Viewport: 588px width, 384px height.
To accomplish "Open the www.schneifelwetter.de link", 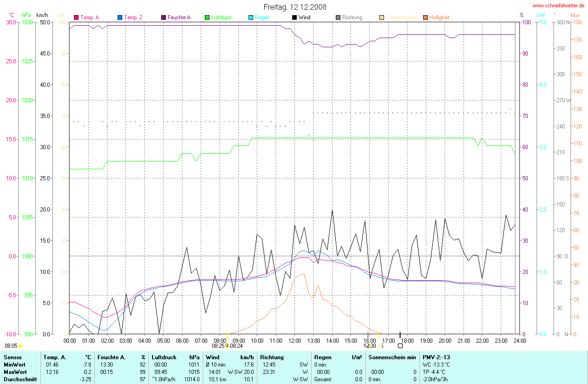I will pyautogui.click(x=559, y=6).
